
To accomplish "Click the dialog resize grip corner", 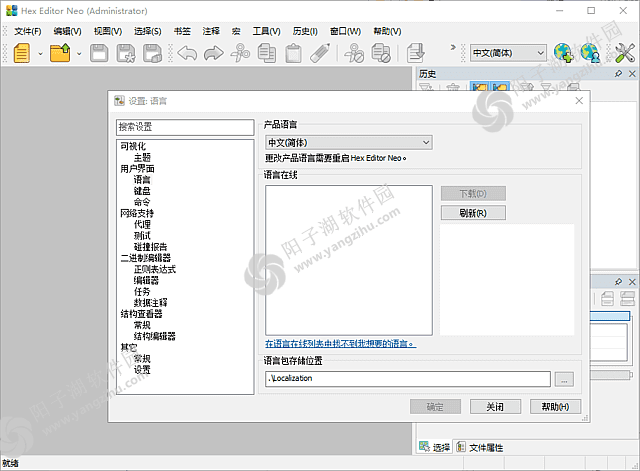I will click(585, 418).
